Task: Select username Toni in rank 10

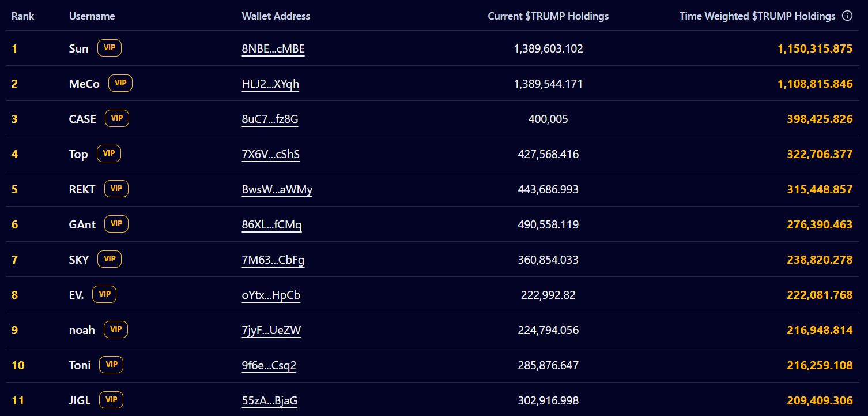Action: (80, 365)
